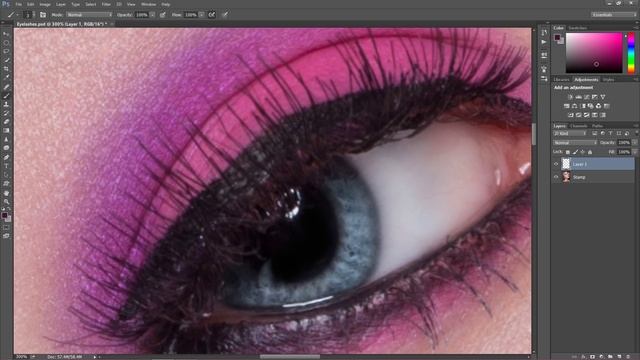Select the Type tool
Viewport: 640px width, 360px height.
click(x=6, y=166)
